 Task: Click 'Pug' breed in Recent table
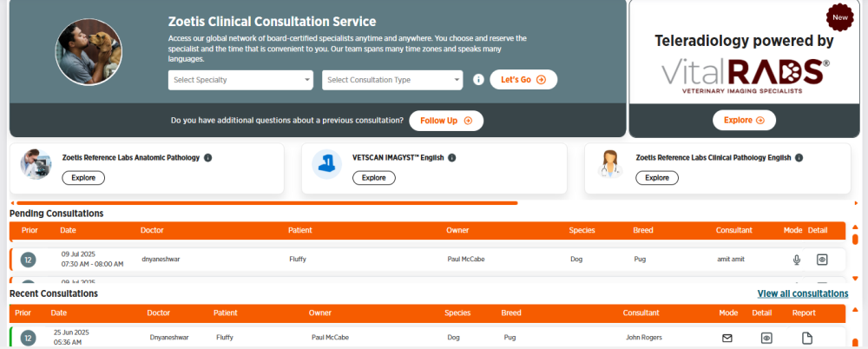[510, 338]
